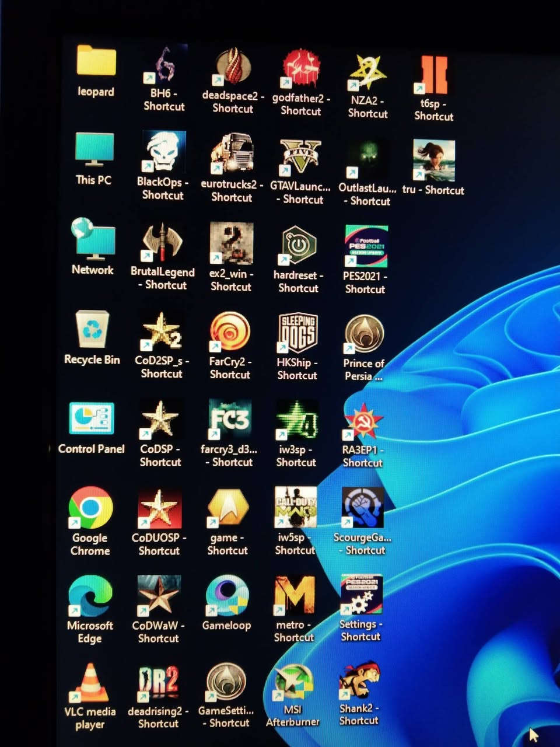Select the FarCry2 shortcut icon
Image resolution: width=560 pixels, height=747 pixels.
tap(230, 332)
